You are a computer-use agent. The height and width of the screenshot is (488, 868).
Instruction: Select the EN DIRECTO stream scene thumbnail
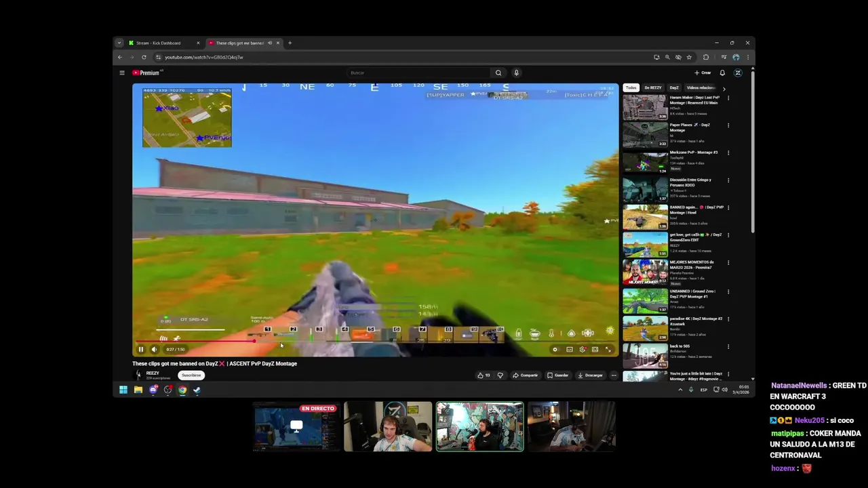tap(296, 427)
